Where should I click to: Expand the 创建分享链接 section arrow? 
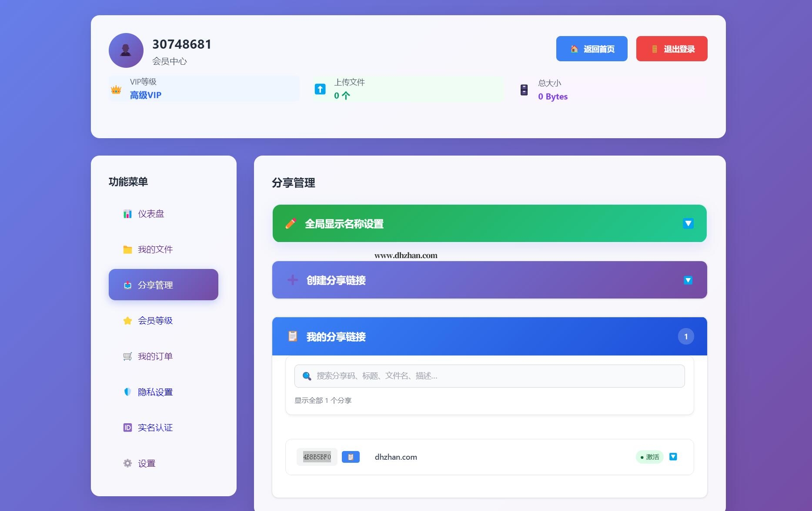(x=688, y=280)
